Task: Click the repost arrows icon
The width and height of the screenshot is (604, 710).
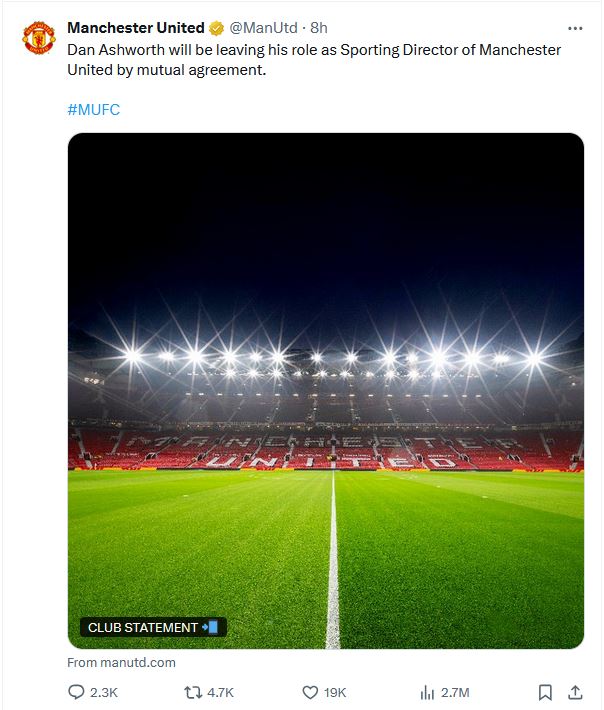Action: click(193, 692)
